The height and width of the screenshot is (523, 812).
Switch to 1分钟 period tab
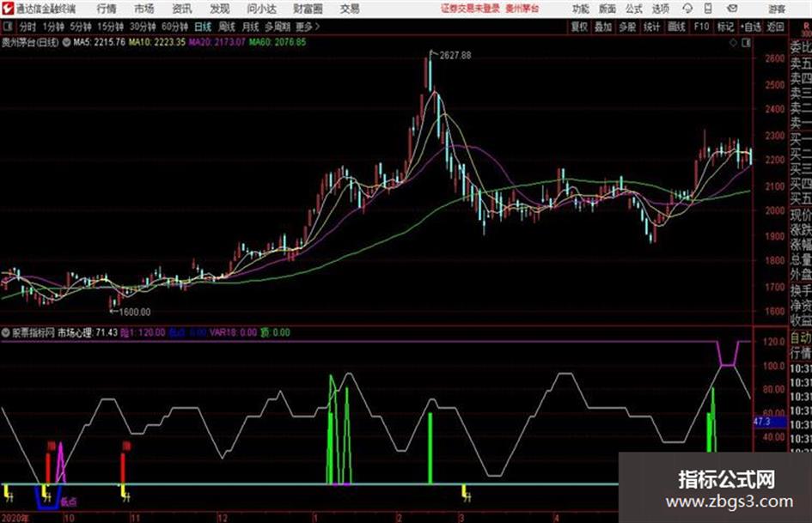(x=52, y=27)
